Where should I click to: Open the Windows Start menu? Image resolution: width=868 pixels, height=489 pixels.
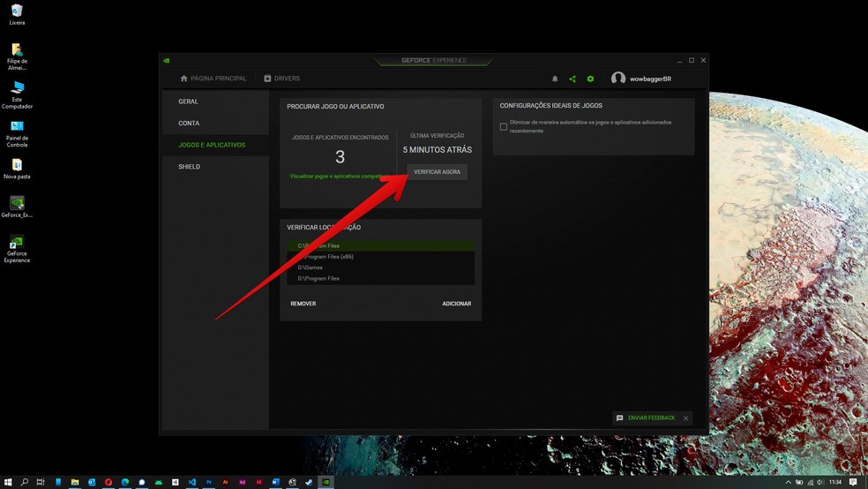8,482
